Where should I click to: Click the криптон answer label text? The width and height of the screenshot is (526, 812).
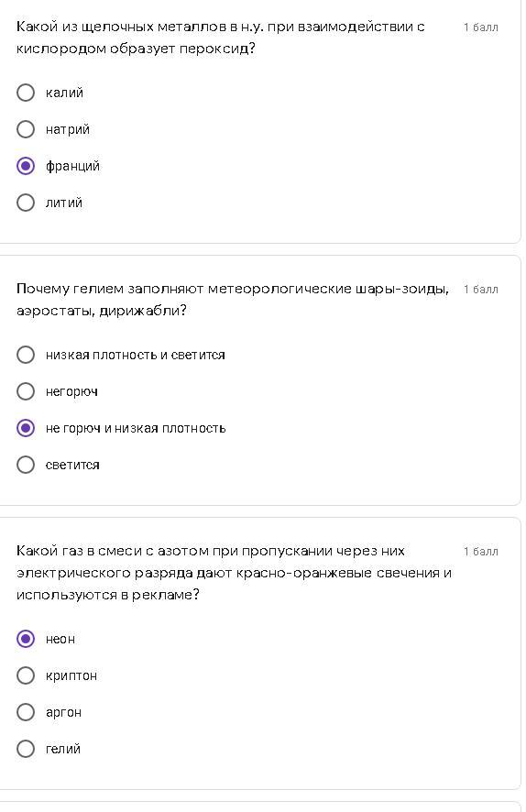click(x=71, y=675)
